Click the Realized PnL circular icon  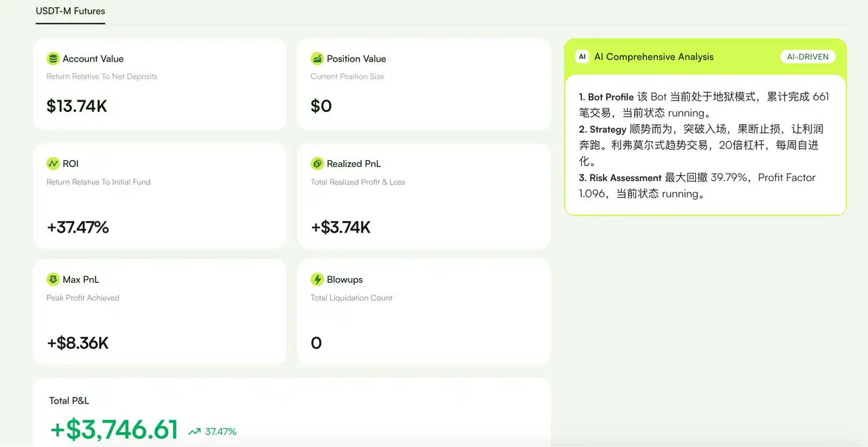coord(317,163)
